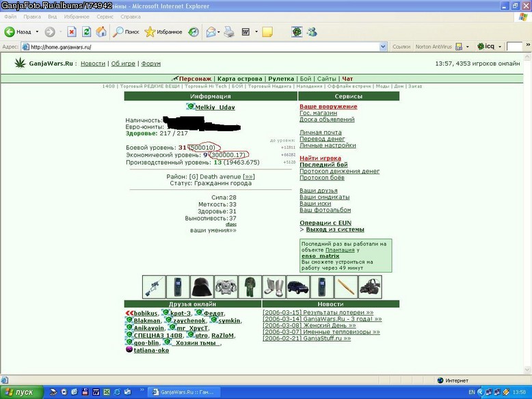Open the Back button history dropdown arrow
Screen dimensions: 532x399
tap(37, 32)
